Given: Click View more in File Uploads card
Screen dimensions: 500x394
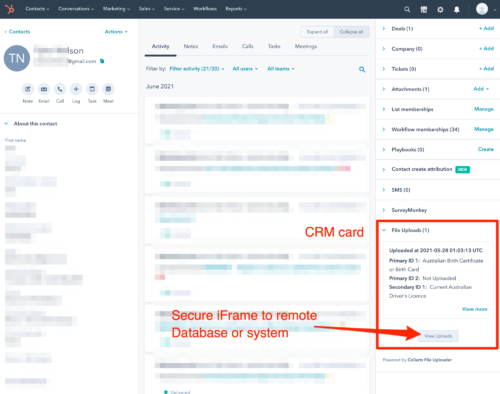Looking at the screenshot, I should pyautogui.click(x=474, y=309).
